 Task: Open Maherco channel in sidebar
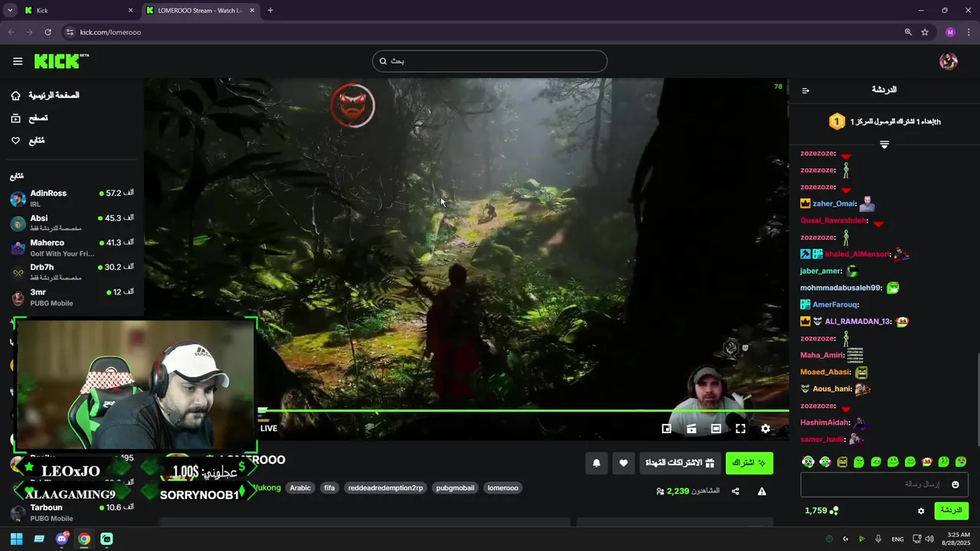pos(72,248)
